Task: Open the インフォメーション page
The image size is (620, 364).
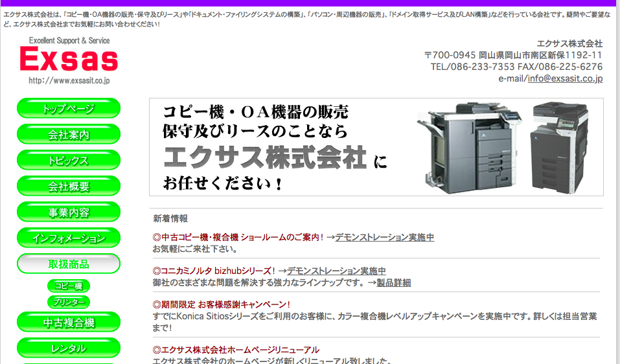Action: [x=69, y=238]
